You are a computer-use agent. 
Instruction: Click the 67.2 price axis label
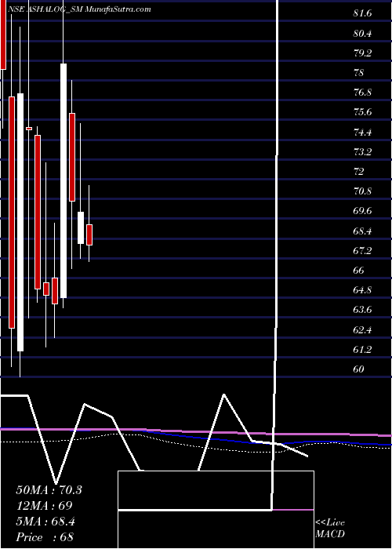pos(362,251)
